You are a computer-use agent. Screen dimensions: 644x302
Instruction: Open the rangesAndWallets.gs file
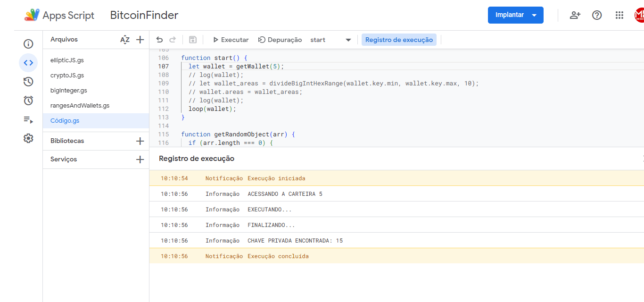(x=80, y=106)
